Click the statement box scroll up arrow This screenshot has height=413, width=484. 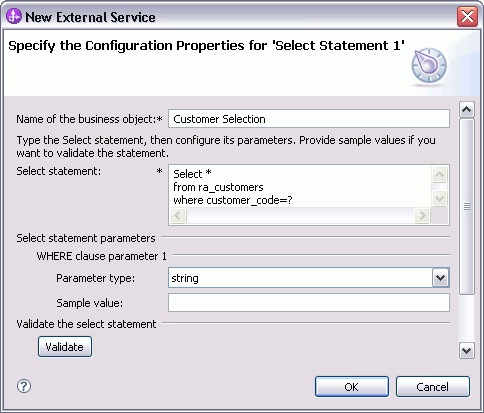coord(439,174)
